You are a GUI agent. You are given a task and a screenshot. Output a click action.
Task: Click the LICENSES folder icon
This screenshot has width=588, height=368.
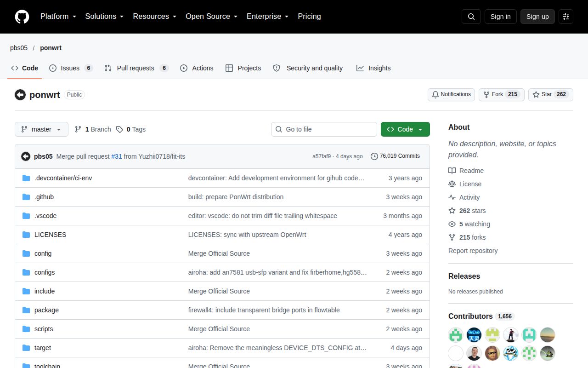[26, 235]
